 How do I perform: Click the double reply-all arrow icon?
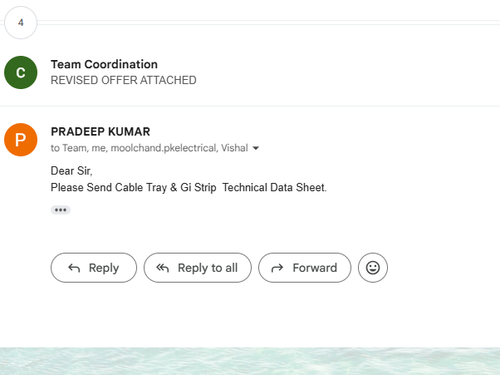[163, 268]
